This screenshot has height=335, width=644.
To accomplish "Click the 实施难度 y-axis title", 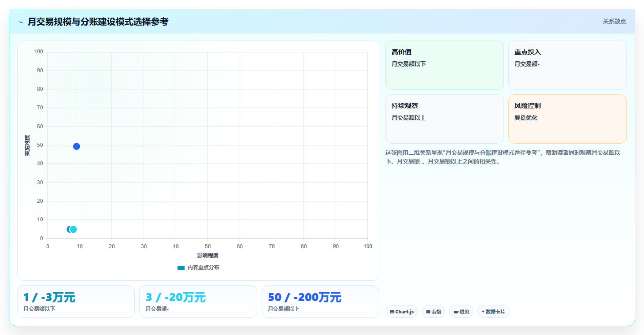I will pos(27,145).
